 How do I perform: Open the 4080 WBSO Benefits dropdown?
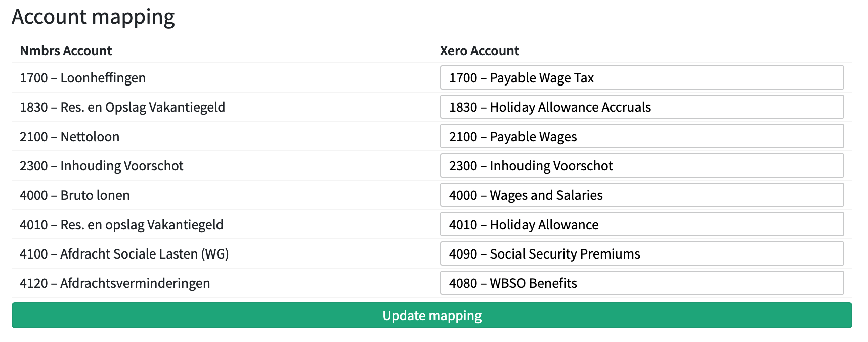click(641, 283)
